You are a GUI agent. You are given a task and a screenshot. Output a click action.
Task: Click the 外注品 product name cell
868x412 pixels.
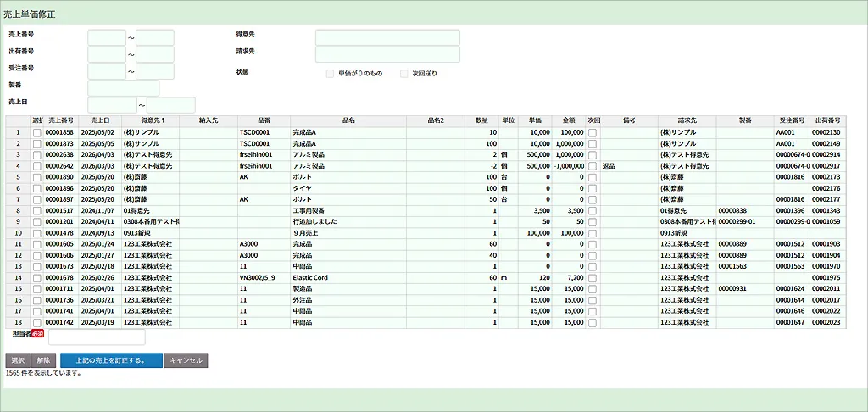coord(348,299)
